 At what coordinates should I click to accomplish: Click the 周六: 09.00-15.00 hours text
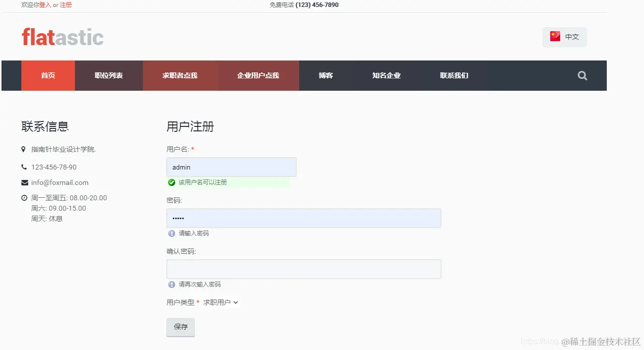59,208
